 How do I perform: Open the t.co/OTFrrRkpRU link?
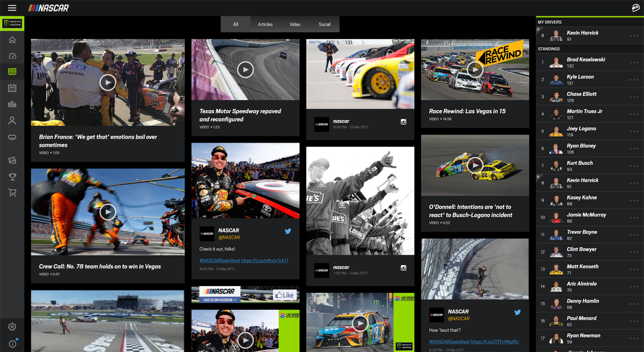click(495, 342)
